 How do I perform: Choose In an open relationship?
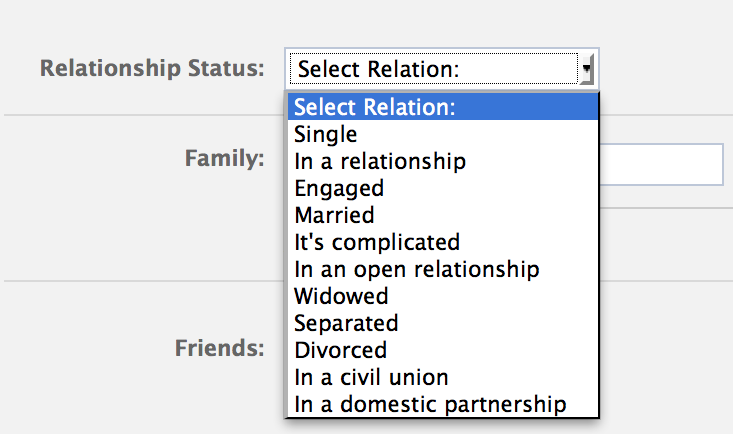point(417,269)
